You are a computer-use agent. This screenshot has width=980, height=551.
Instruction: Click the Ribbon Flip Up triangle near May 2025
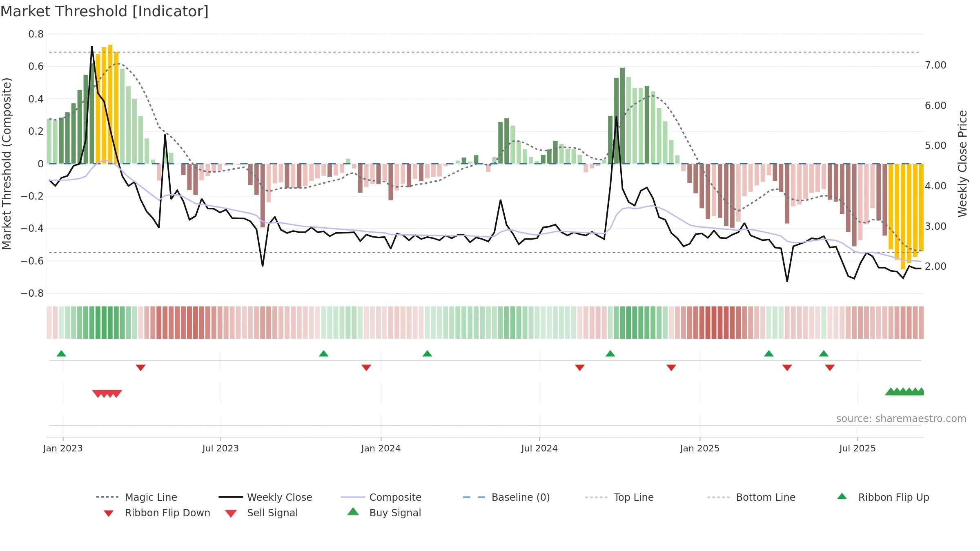point(824,353)
